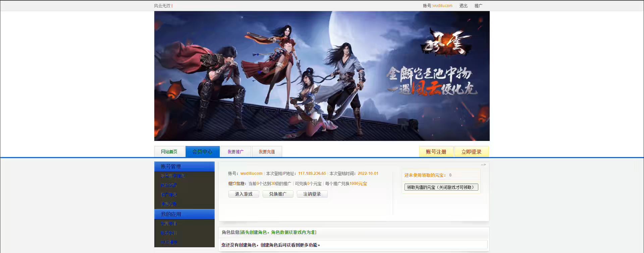Open 我要充值 in the sidebar under 我的应用
The height and width of the screenshot is (253, 644).
169,223
